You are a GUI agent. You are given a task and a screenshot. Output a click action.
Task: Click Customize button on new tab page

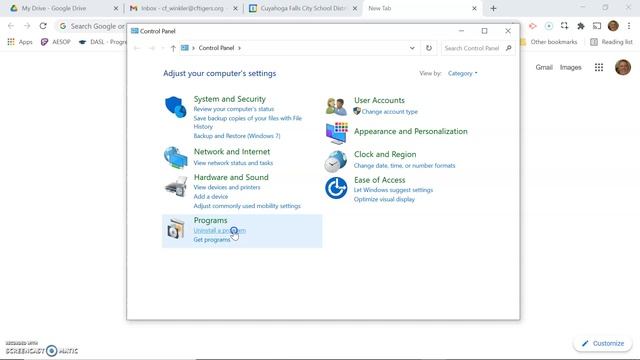(603, 344)
